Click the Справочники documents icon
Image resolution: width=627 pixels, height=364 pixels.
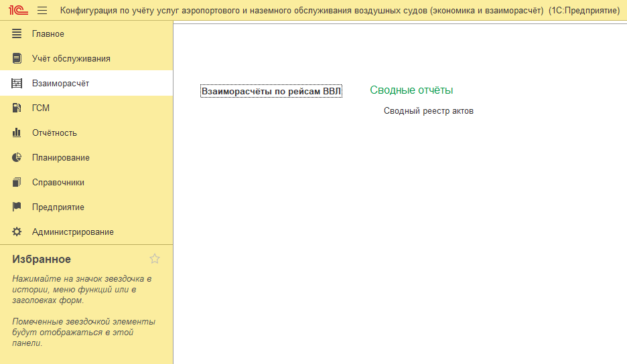pos(17,182)
